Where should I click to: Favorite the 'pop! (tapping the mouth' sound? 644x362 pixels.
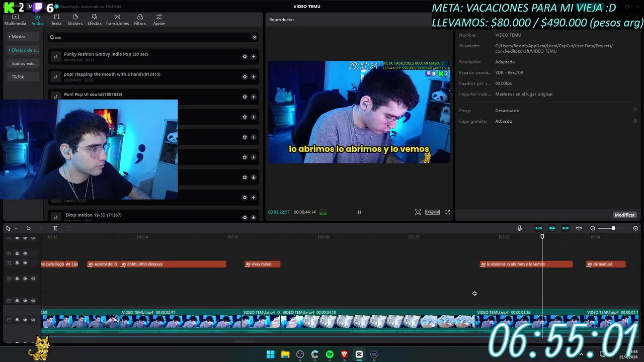click(245, 77)
